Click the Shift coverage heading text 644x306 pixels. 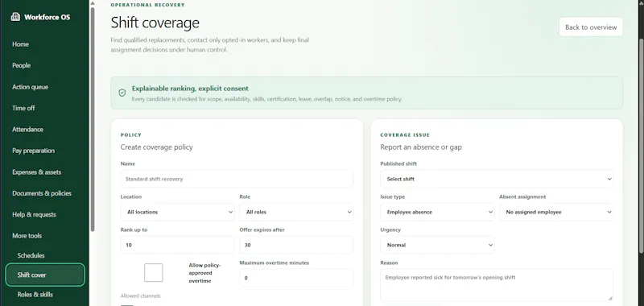[x=155, y=23]
